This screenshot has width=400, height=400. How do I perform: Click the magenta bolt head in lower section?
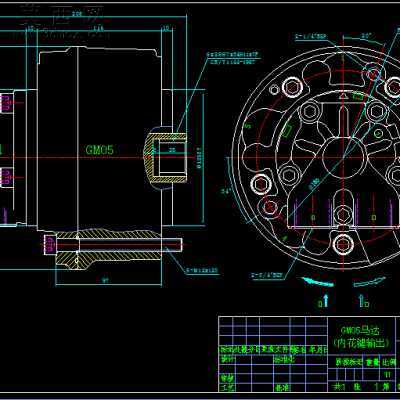[50, 245]
